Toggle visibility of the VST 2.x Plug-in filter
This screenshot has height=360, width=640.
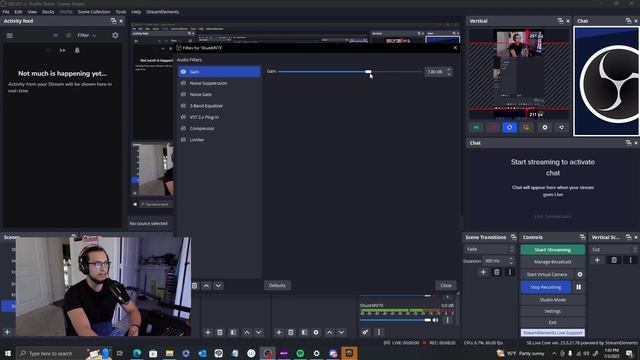coord(183,117)
